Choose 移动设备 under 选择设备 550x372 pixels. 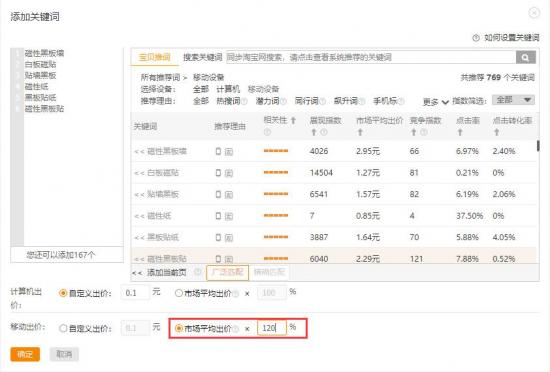263,89
